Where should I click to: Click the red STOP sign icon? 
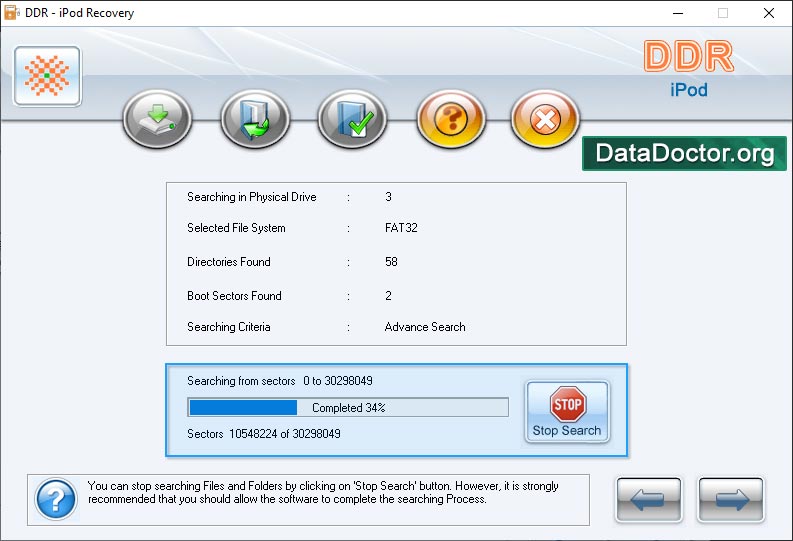pyautogui.click(x=568, y=404)
